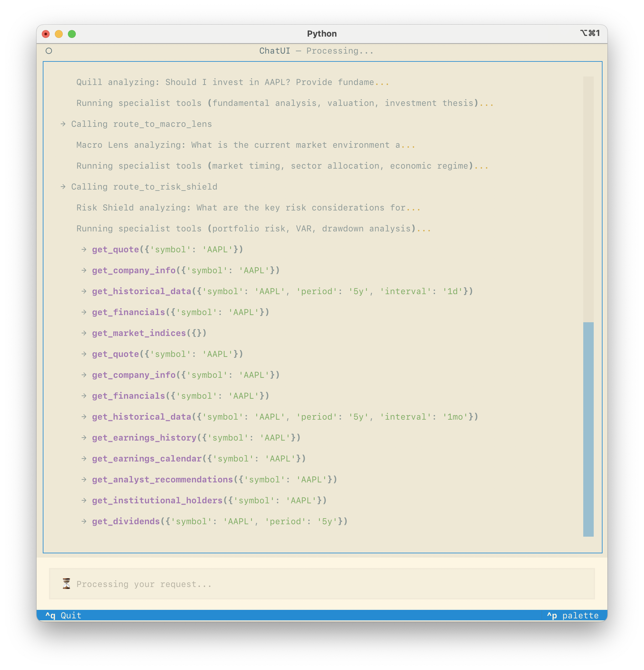The height and width of the screenshot is (670, 644).
Task: Click the Risk Shield analyzing message line
Action: (x=248, y=208)
